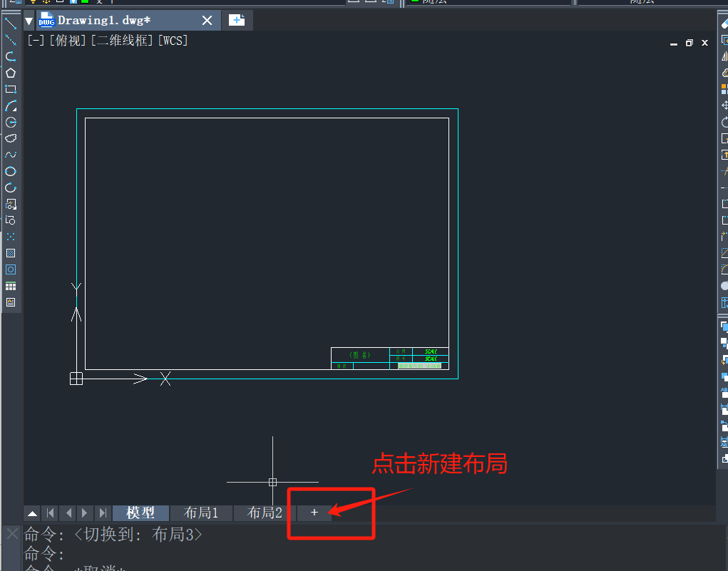Switch to the 布局2 layout tab
Image resolution: width=728 pixels, height=571 pixels.
(x=265, y=513)
